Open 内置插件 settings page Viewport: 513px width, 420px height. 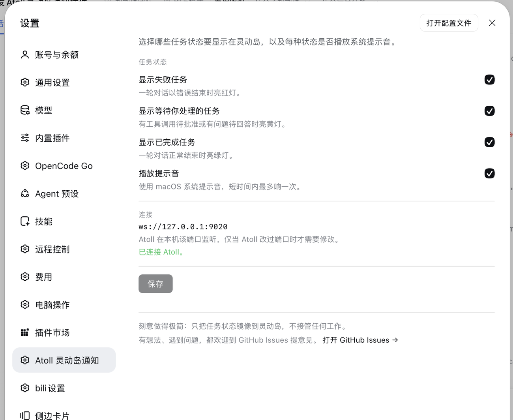click(x=64, y=138)
